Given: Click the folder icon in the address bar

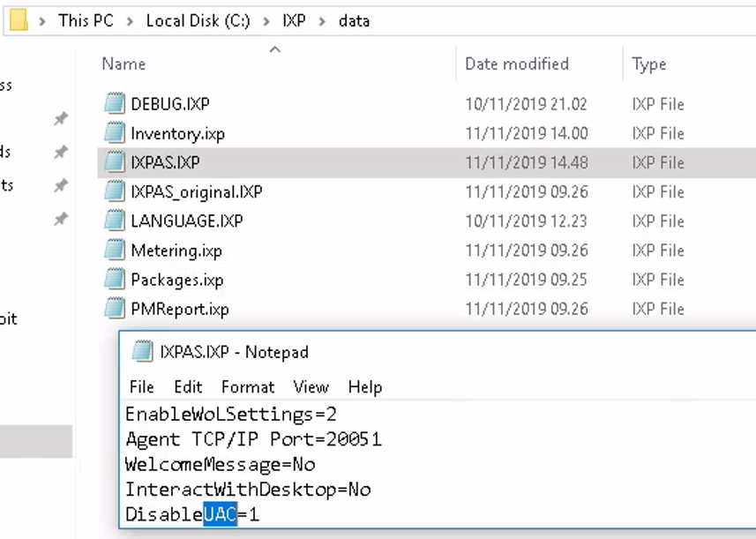Looking at the screenshot, I should pos(18,20).
